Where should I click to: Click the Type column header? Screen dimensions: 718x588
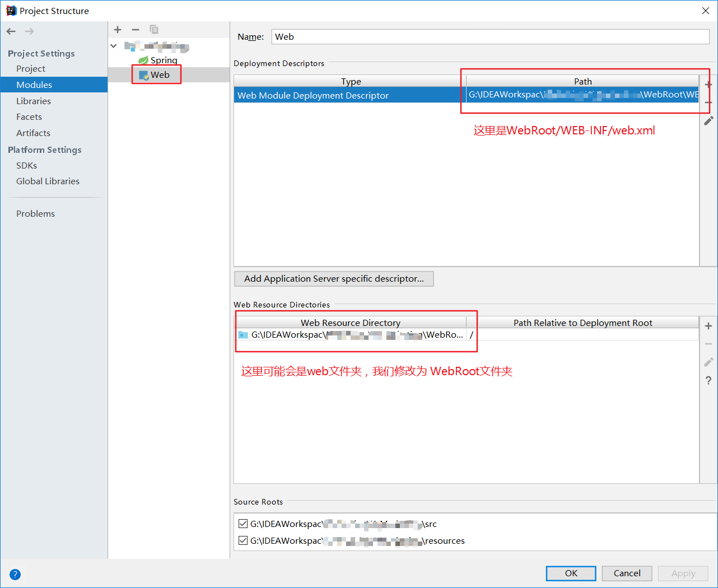tap(351, 81)
